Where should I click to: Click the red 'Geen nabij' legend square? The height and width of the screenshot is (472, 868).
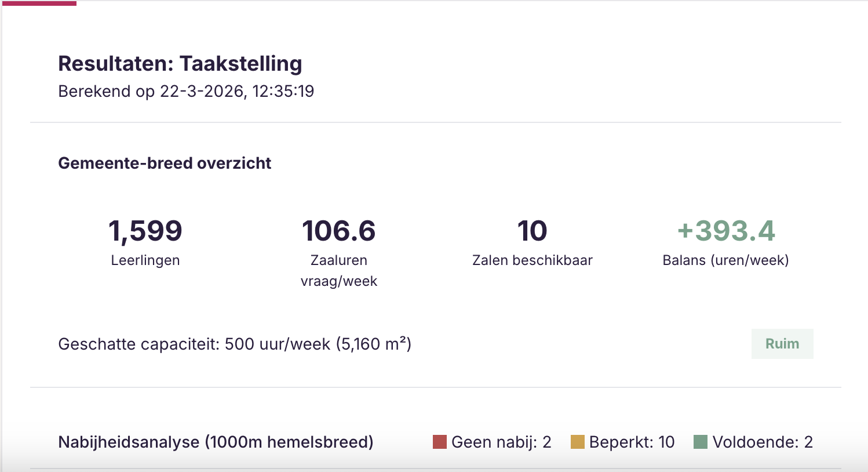(x=439, y=442)
